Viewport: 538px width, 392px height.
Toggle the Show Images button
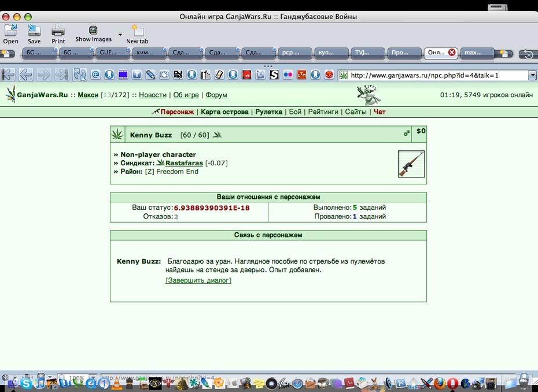(x=93, y=34)
